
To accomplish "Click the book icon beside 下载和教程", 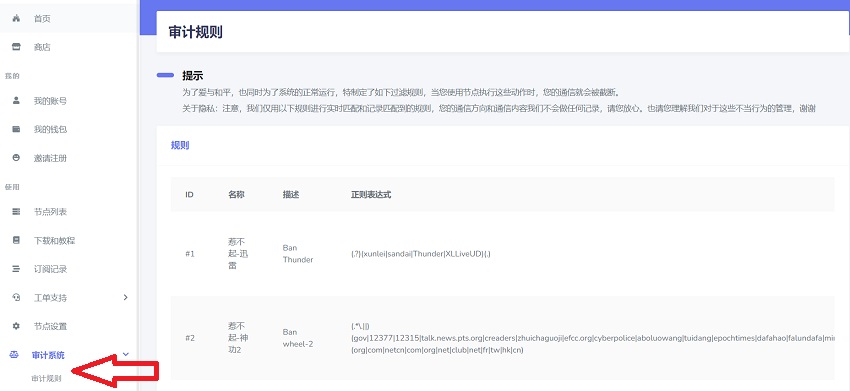I will [16, 240].
